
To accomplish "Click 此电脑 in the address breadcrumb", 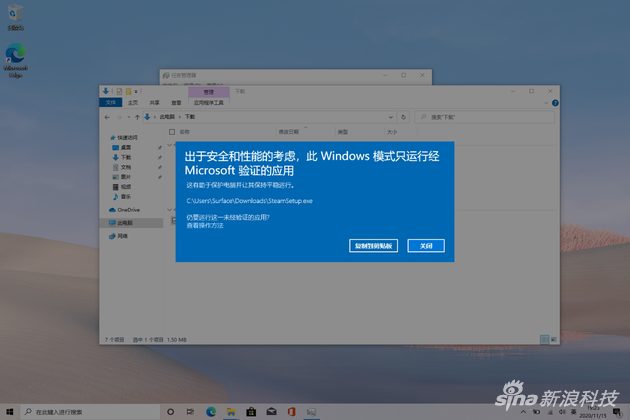I will 167,117.
